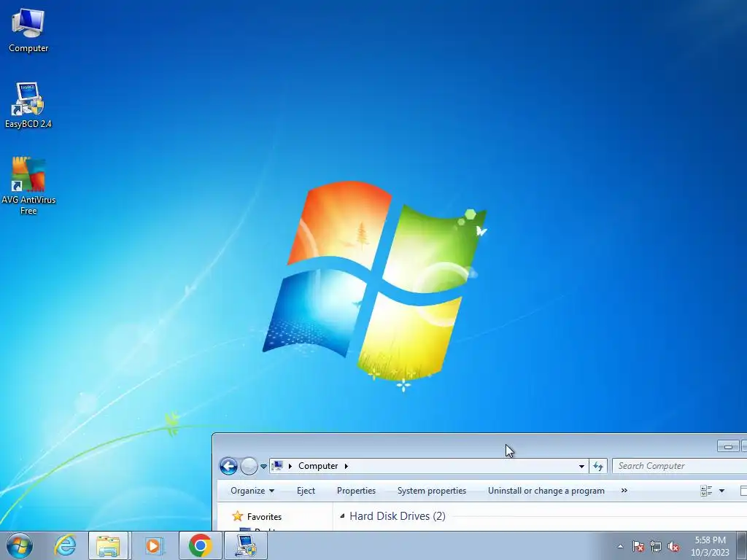Expand the arrow after Computer breadcrumb
Screen dimensions: 747x560
[347, 466]
